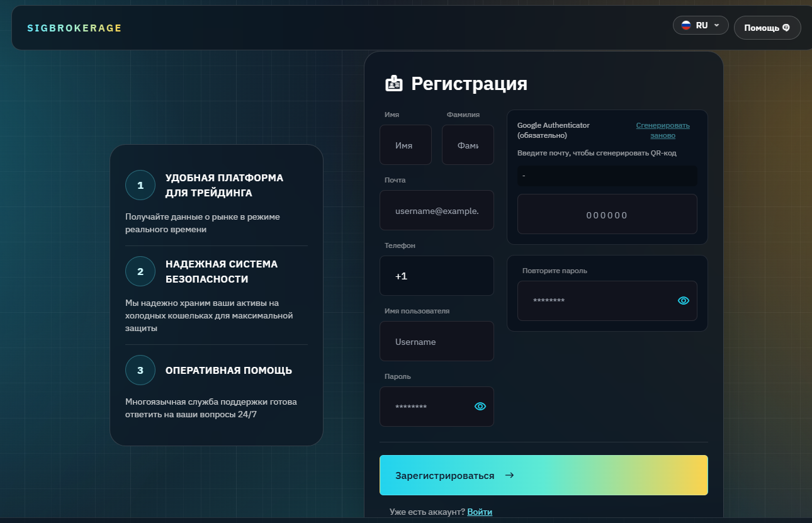Click the Сгенерировать заново link
Image resolution: width=812 pixels, height=523 pixels.
coord(663,130)
